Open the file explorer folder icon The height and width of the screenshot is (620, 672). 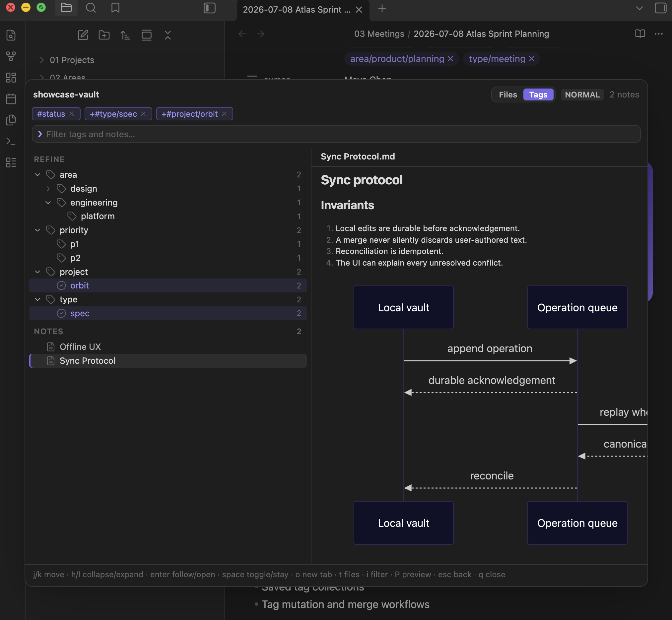point(66,8)
